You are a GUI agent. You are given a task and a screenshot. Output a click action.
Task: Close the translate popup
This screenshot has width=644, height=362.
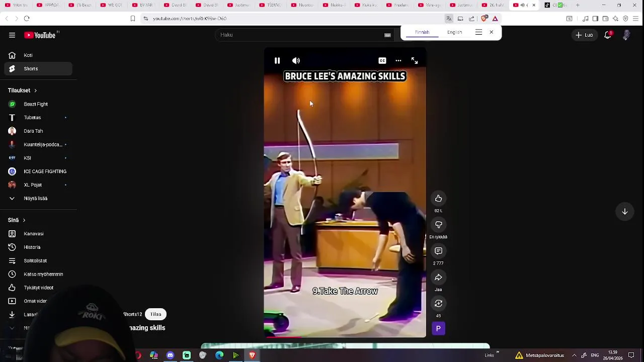pos(492,32)
